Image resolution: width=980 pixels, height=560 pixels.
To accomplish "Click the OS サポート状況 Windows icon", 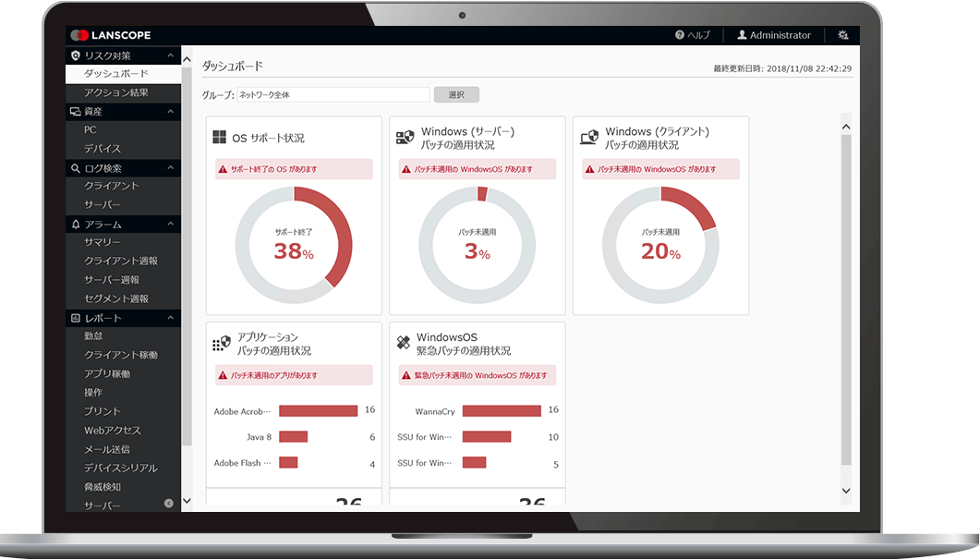I will click(x=220, y=137).
